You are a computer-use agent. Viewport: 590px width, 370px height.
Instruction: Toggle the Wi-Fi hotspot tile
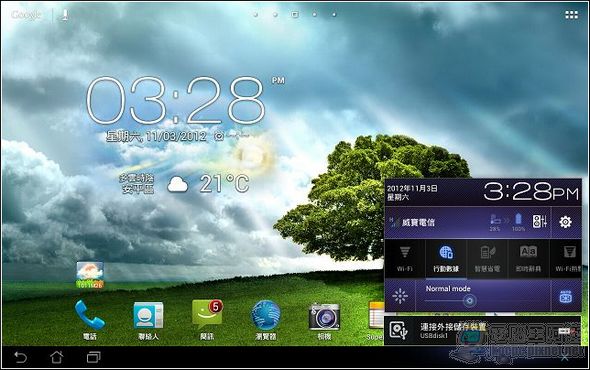pyautogui.click(x=566, y=259)
